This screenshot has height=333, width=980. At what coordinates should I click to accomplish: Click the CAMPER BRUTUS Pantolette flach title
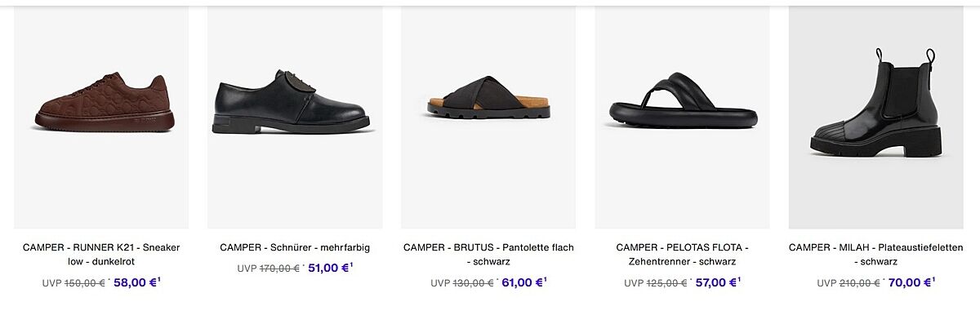coord(488,254)
